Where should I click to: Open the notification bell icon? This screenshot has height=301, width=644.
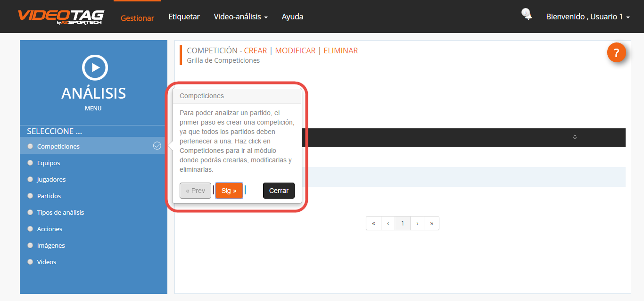click(x=526, y=15)
